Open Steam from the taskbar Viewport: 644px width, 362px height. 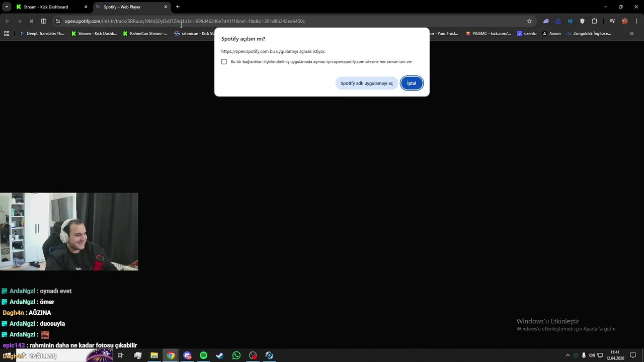click(220, 355)
